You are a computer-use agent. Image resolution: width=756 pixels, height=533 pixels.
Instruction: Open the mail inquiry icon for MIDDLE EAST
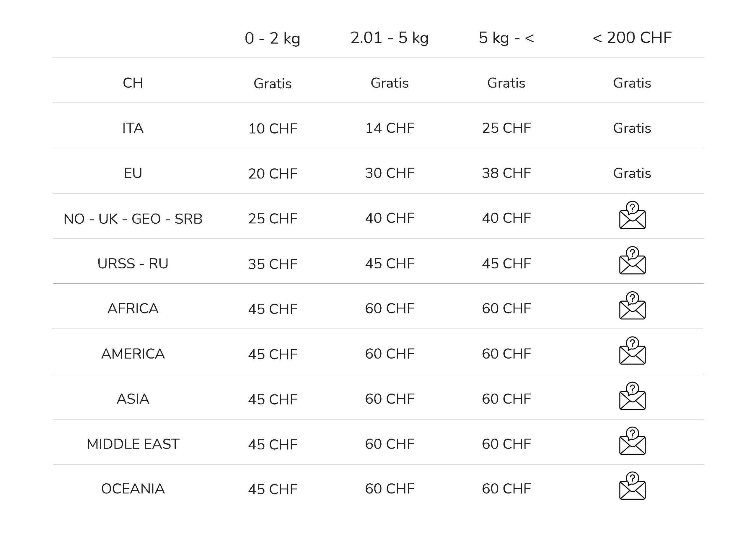coord(632,441)
